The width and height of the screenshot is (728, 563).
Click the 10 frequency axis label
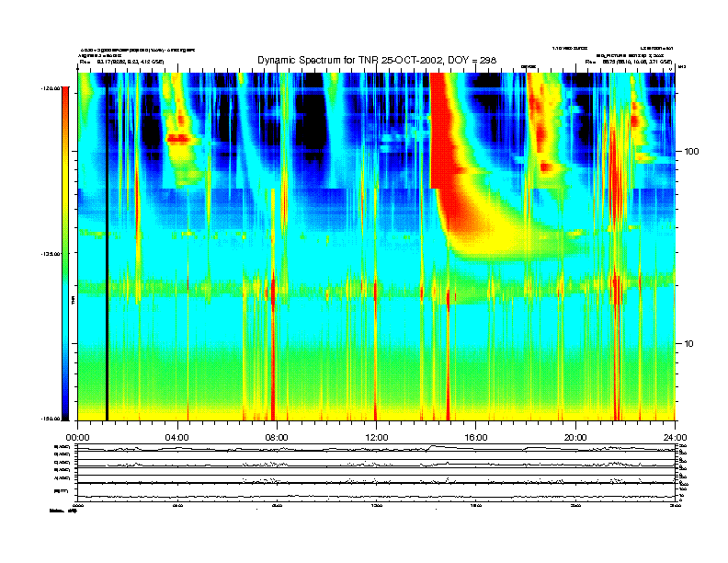click(689, 344)
